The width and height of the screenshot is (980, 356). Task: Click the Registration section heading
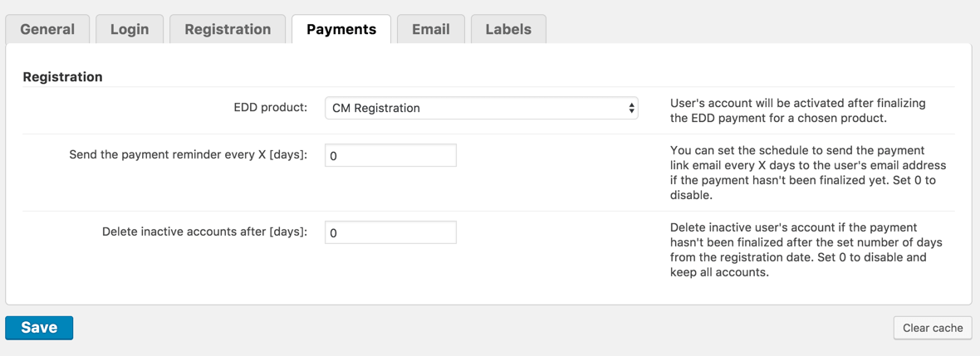(x=63, y=76)
